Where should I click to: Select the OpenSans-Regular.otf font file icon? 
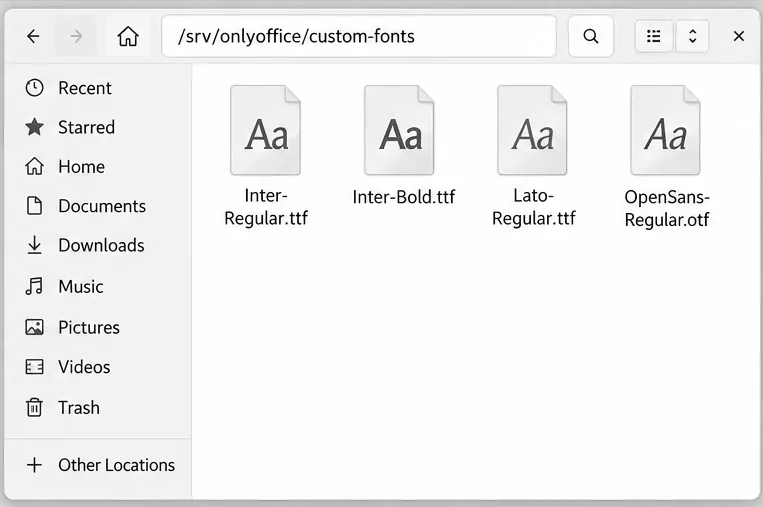tap(666, 130)
